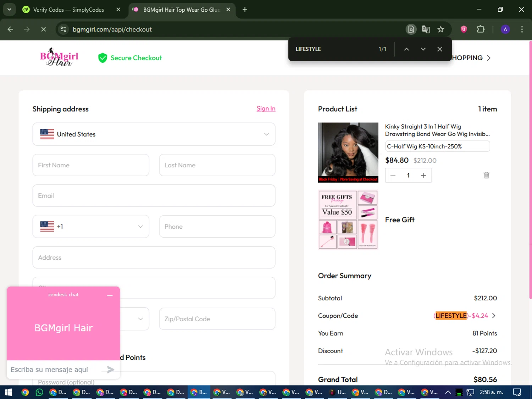Click the Discount -$127.20 value

click(x=484, y=350)
